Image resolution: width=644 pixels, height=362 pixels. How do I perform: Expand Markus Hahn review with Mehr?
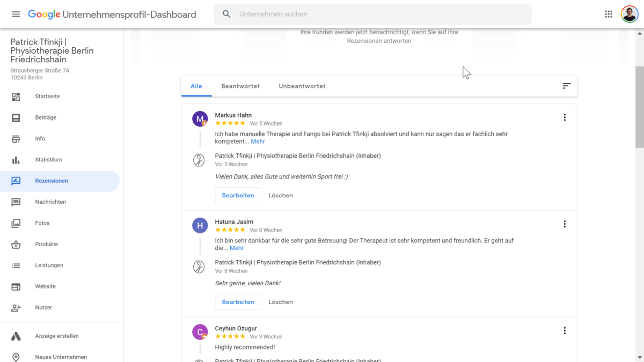coord(258,142)
